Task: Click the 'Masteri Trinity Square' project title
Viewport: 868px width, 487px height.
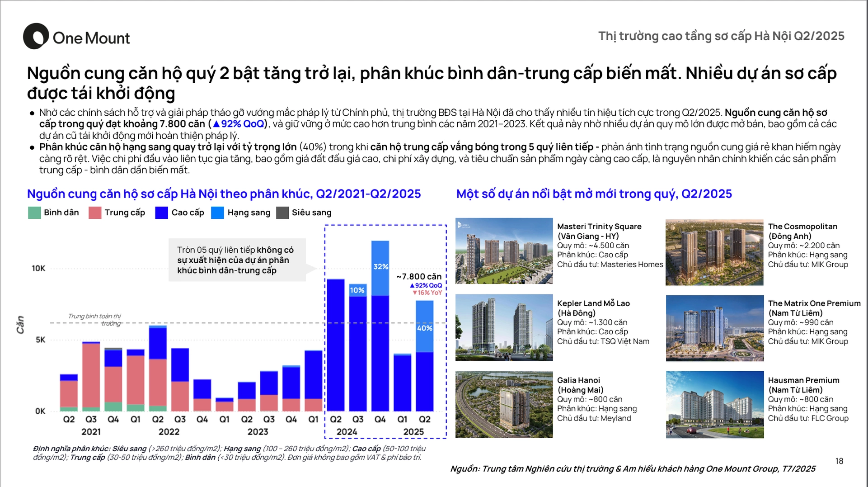Action: click(x=599, y=227)
